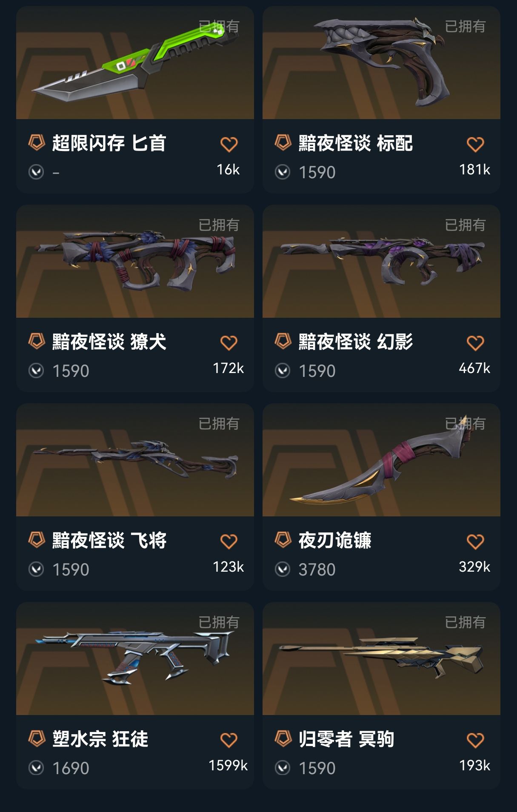The image size is (517, 812).
Task: Open the 夜刃诡镰 curved blade image
Action: click(381, 460)
